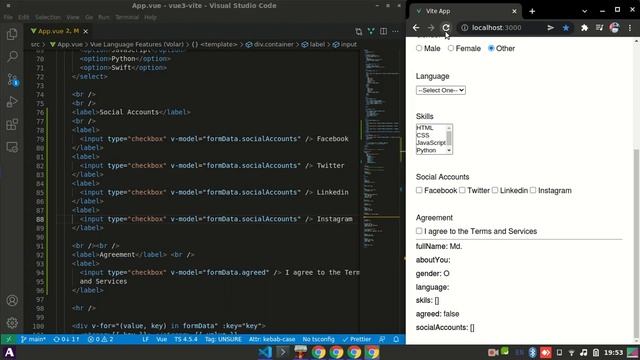Screen dimensions: 640x360
Task: Open the Source Control view
Action: click(x=12, y=79)
